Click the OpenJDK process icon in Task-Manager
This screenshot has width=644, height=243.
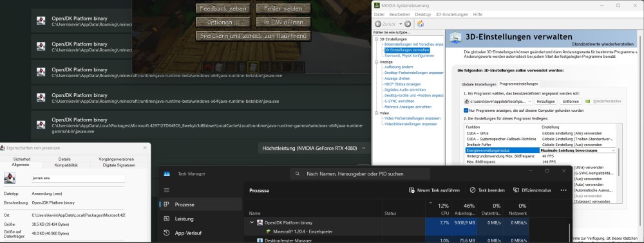click(x=260, y=222)
